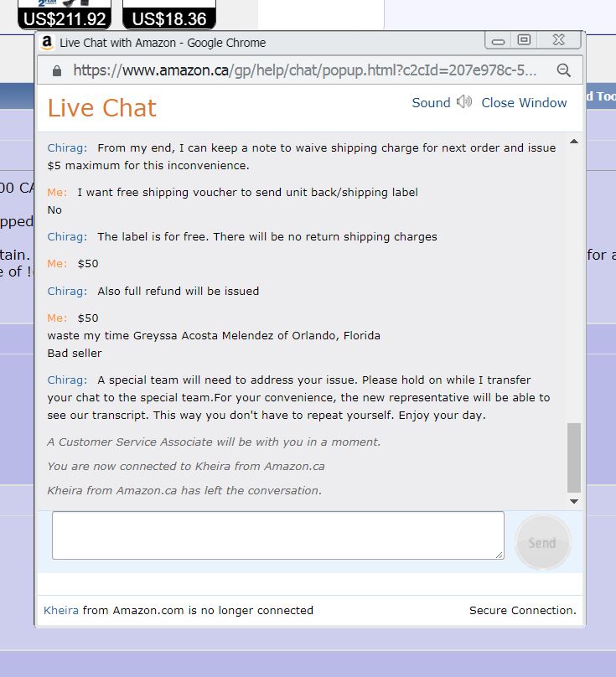
Task: Click the message box resize grip
Action: 500,555
